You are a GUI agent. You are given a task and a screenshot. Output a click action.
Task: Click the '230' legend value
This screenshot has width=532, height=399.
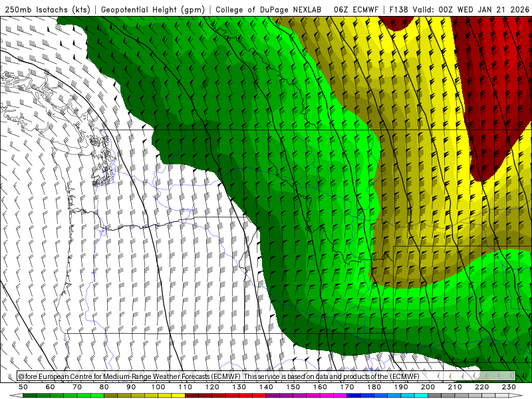tap(509, 387)
